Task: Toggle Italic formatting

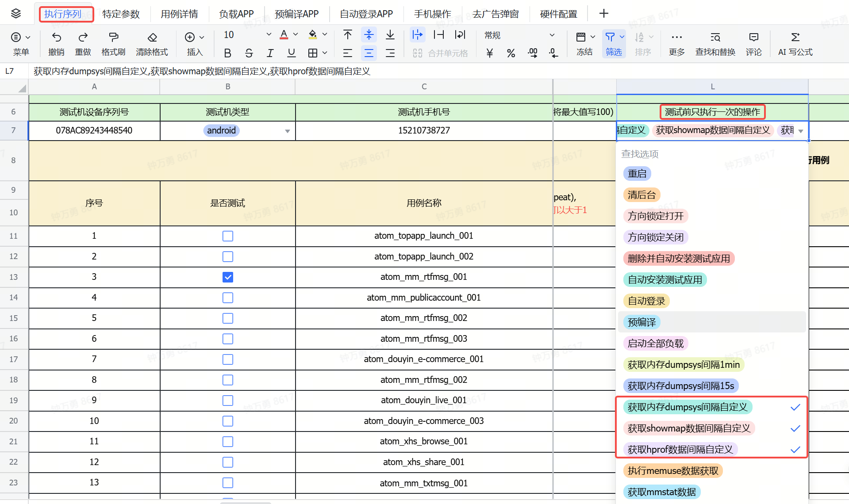Action: [x=270, y=53]
